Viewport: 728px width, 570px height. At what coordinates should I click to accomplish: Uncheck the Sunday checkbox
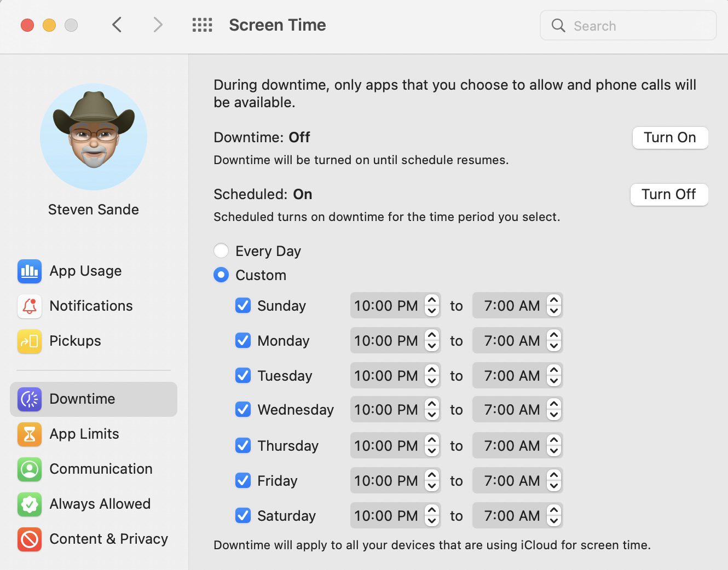coord(243,306)
